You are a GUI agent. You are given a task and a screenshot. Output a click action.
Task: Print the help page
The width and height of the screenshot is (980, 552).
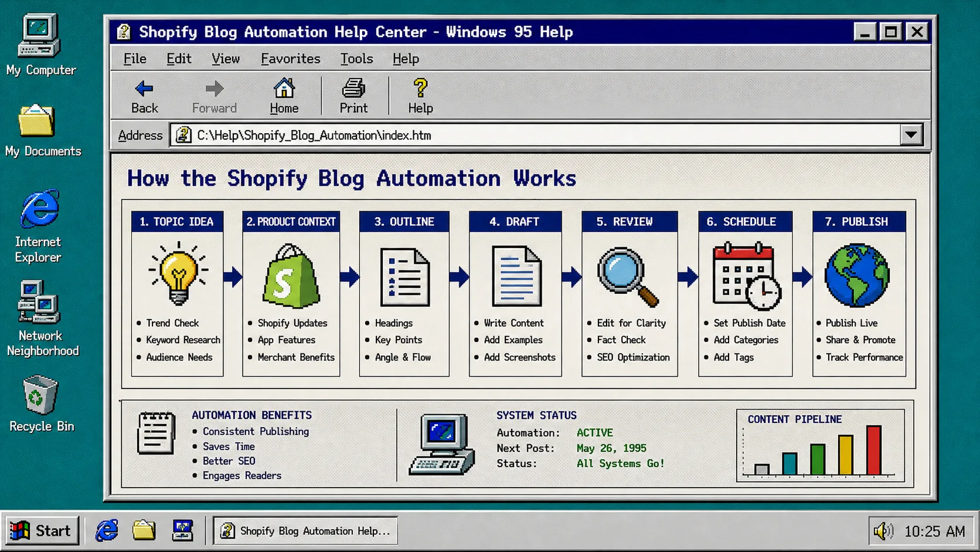click(x=353, y=96)
